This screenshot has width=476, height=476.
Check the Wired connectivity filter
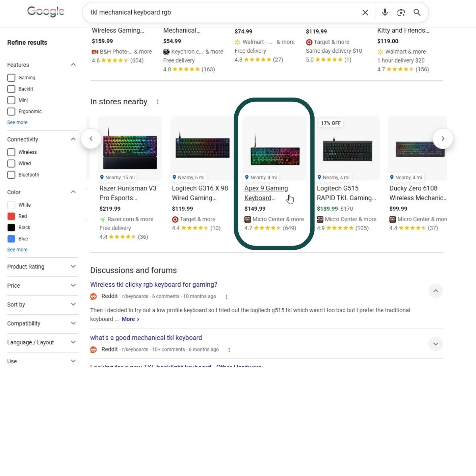pos(12,163)
